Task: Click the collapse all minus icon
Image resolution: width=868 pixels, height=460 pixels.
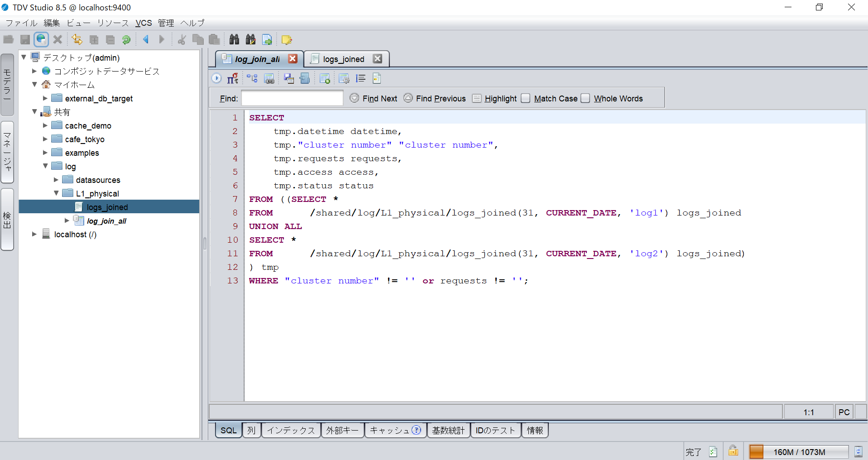Action: tap(110, 40)
